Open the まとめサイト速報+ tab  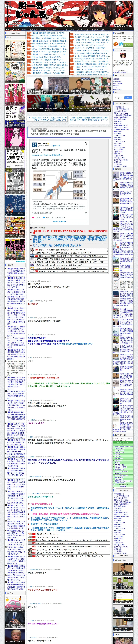(99, 30)
